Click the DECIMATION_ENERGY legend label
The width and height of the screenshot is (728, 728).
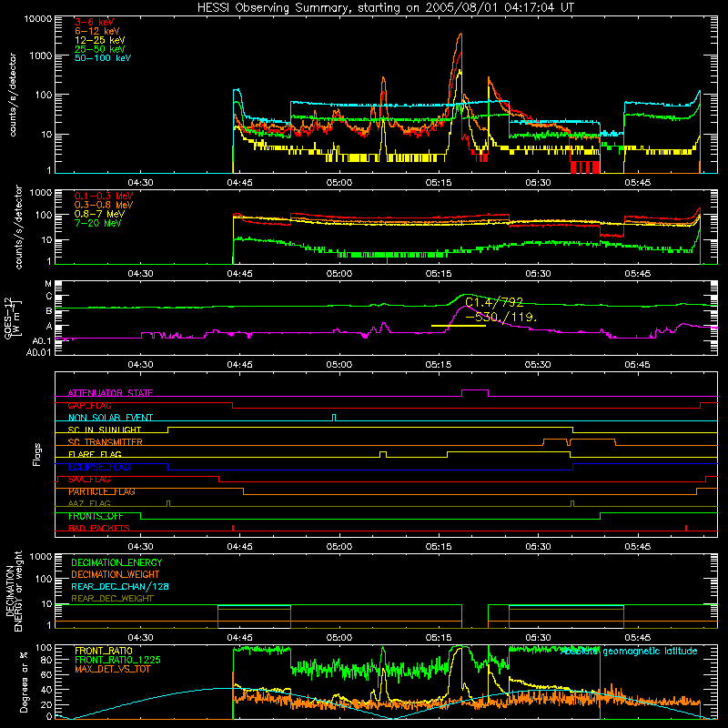coord(116,562)
